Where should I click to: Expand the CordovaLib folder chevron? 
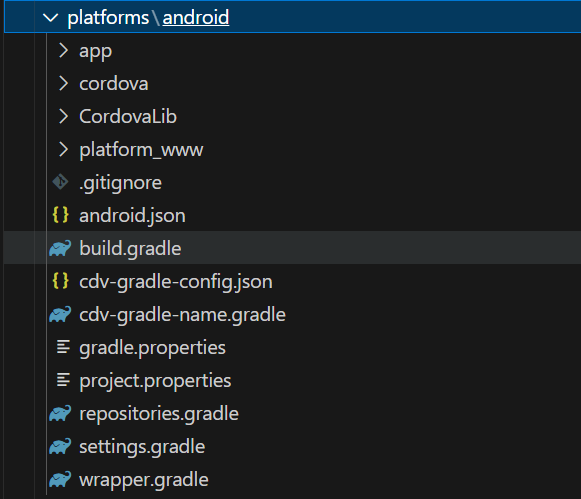[63, 117]
